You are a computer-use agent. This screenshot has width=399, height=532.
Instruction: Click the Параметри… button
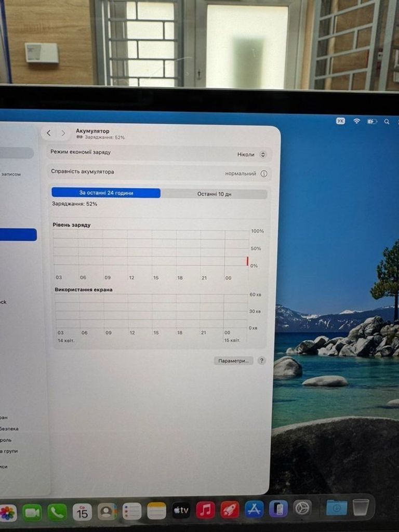pyautogui.click(x=233, y=361)
